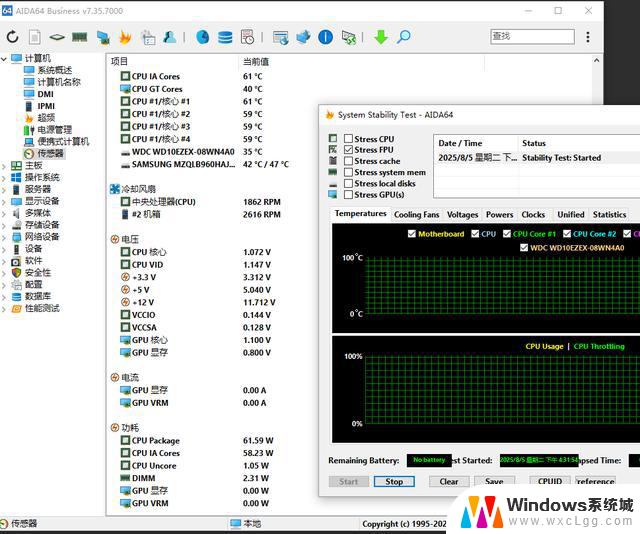The height and width of the screenshot is (534, 640).
Task: Click the Stop button
Action: [394, 481]
